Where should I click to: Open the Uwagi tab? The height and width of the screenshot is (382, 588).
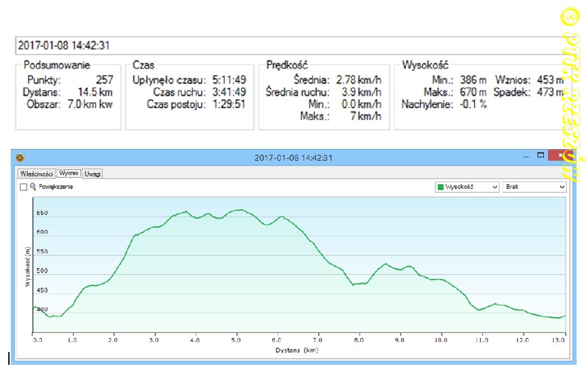pyautogui.click(x=92, y=173)
